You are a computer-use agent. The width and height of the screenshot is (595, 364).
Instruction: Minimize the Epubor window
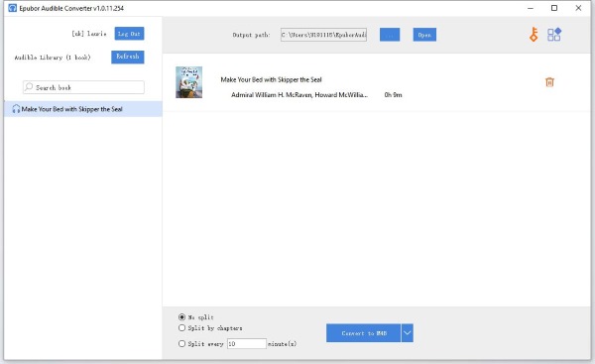[531, 8]
